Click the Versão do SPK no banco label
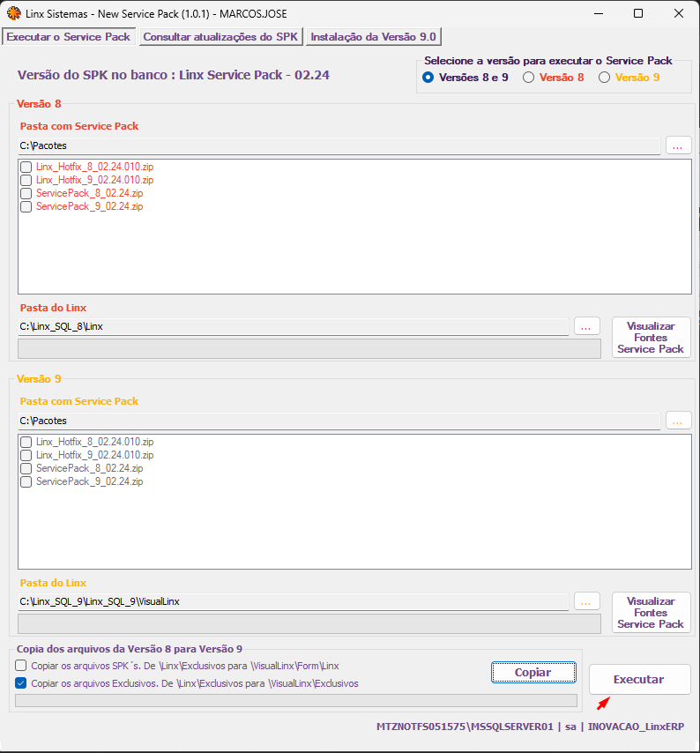Image resolution: width=700 pixels, height=753 pixels. click(174, 75)
